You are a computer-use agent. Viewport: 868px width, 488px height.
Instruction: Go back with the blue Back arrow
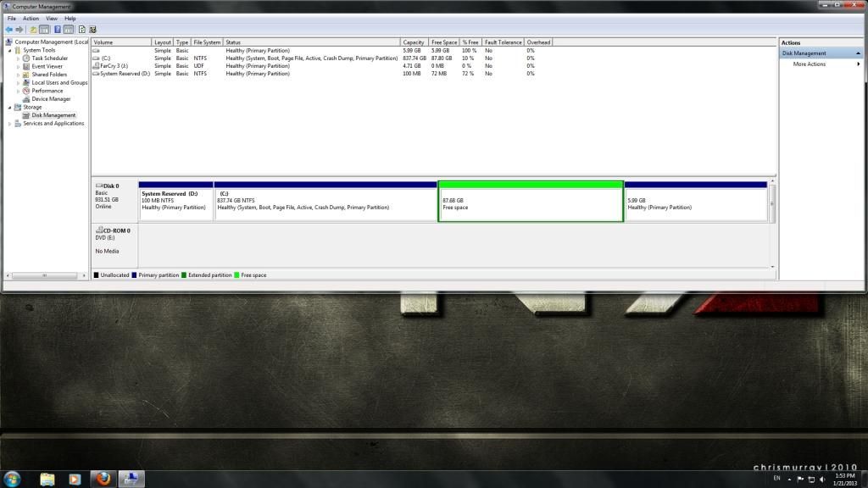pos(8,30)
